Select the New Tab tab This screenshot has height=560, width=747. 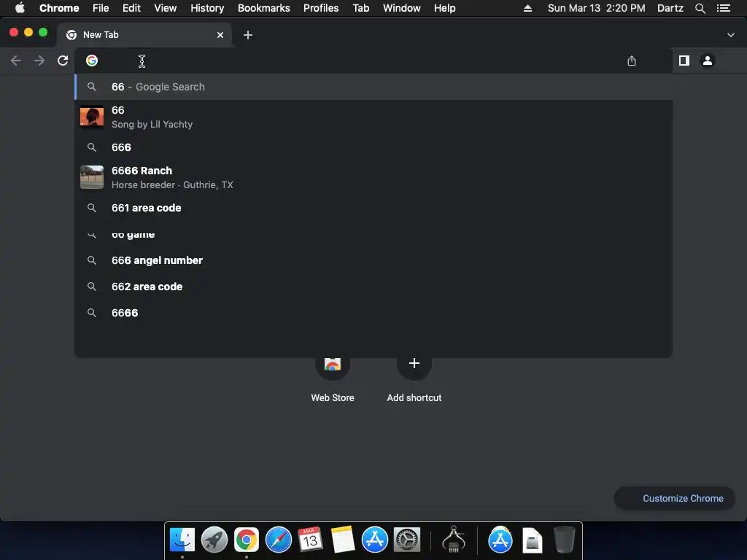click(x=144, y=35)
